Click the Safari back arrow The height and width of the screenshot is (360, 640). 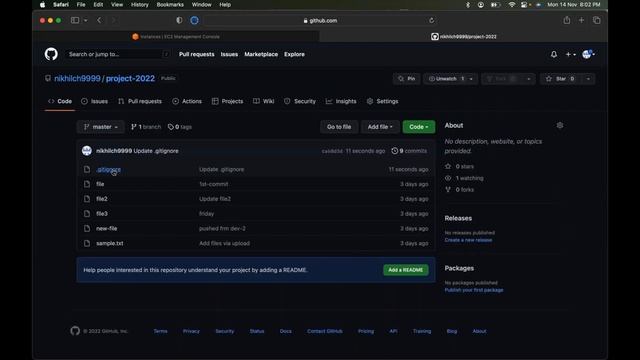[x=99, y=20]
